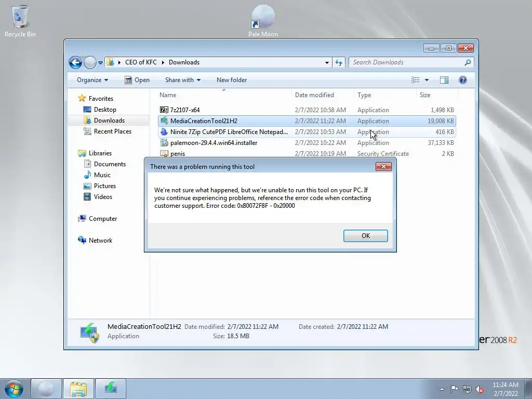Open the Windows Start menu
The width and height of the screenshot is (532, 399).
pos(14,389)
